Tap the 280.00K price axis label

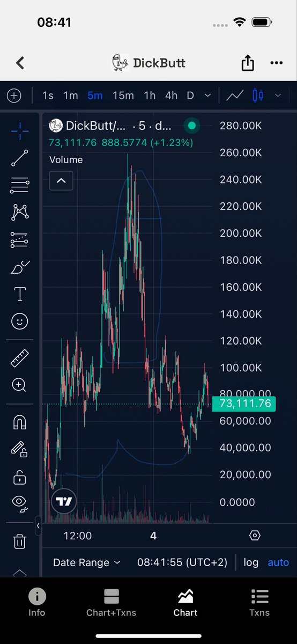(241, 126)
